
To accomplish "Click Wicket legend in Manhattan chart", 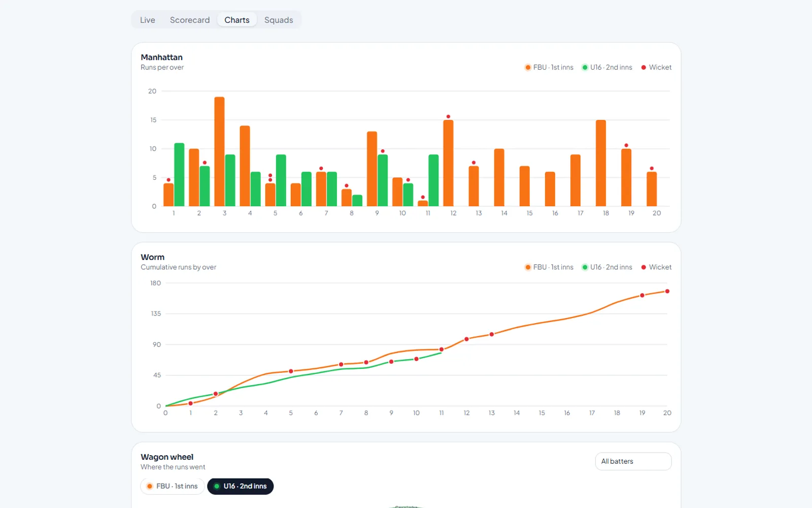I will 656,67.
